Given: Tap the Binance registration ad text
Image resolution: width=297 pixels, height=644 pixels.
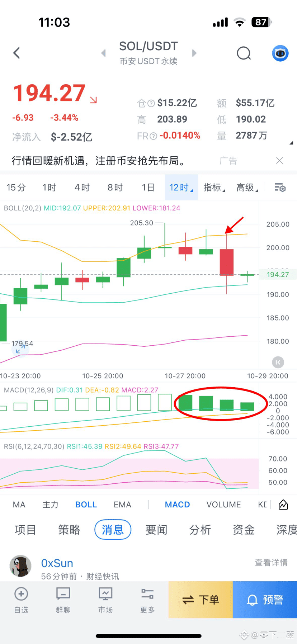Looking at the screenshot, I should coord(99,161).
